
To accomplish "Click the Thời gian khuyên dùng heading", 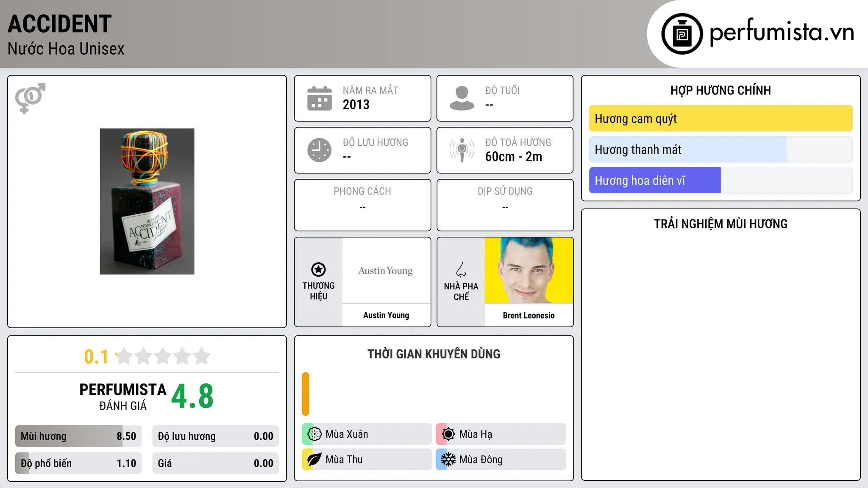I will [434, 354].
